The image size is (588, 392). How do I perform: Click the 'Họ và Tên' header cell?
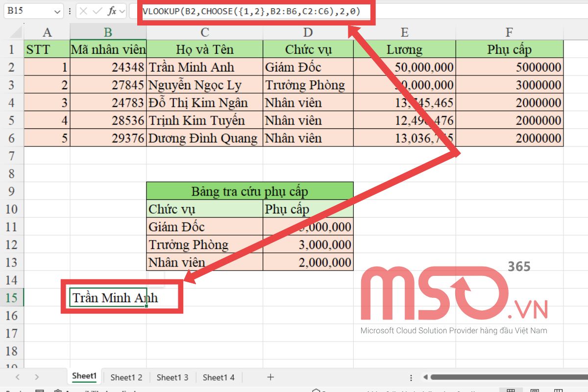pos(205,49)
